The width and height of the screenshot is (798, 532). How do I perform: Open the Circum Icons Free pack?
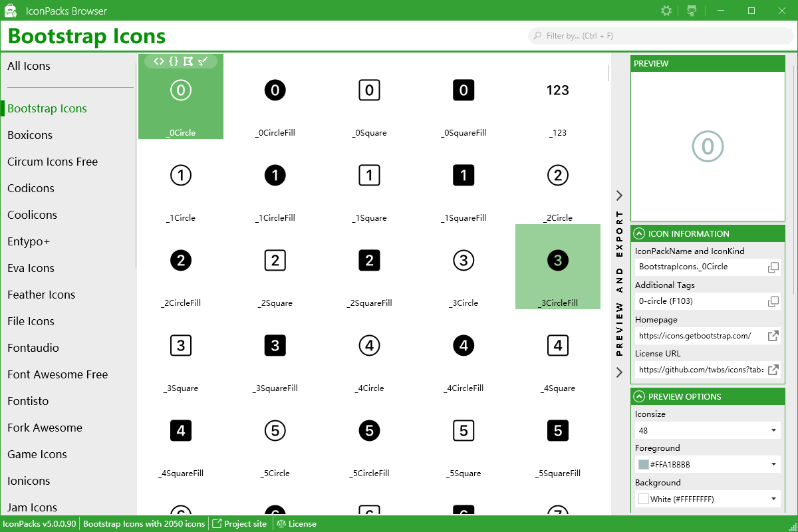(68, 162)
